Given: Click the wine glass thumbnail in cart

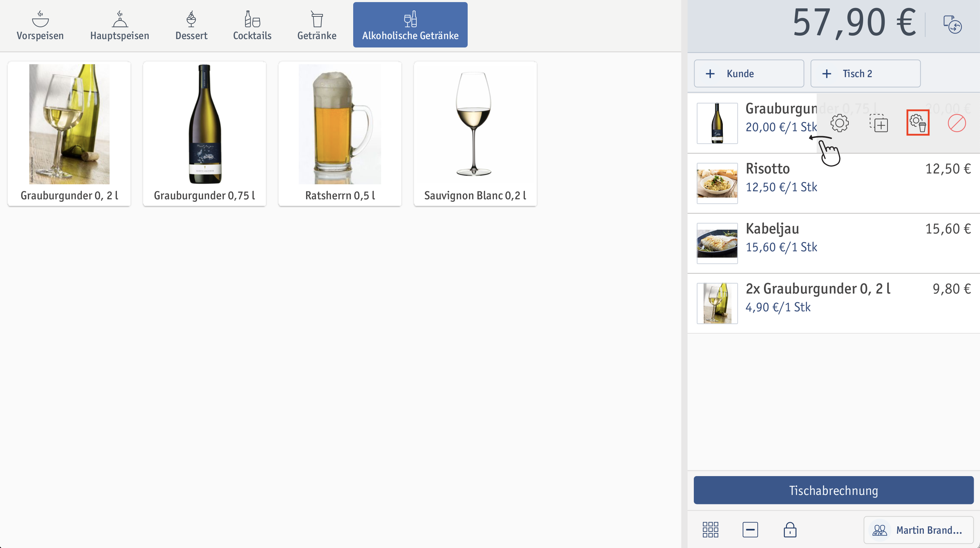Looking at the screenshot, I should click(717, 303).
